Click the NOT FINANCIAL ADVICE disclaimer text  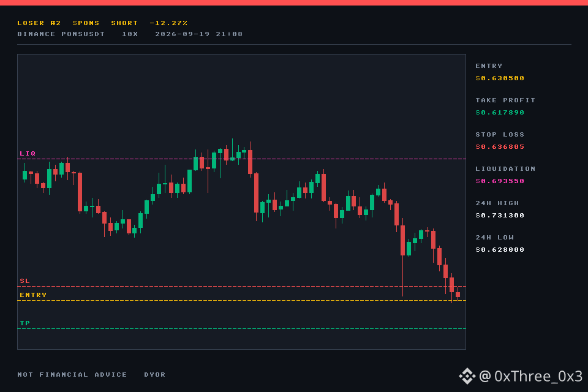click(x=72, y=375)
